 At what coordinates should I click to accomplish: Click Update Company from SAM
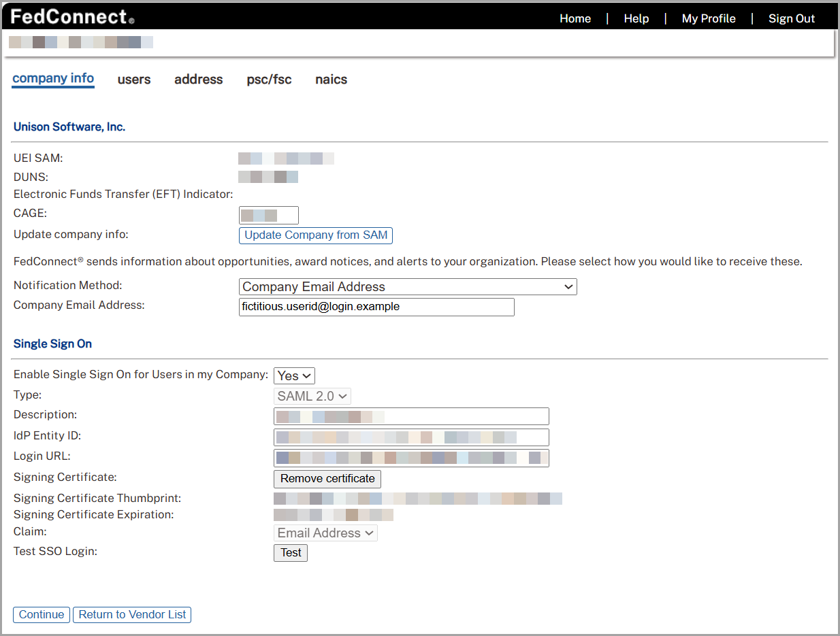(315, 235)
